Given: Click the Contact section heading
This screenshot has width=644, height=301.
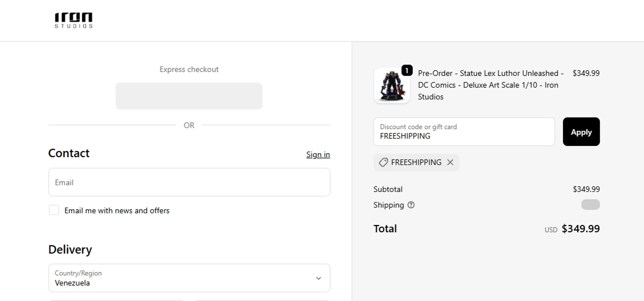Looking at the screenshot, I should [x=69, y=153].
